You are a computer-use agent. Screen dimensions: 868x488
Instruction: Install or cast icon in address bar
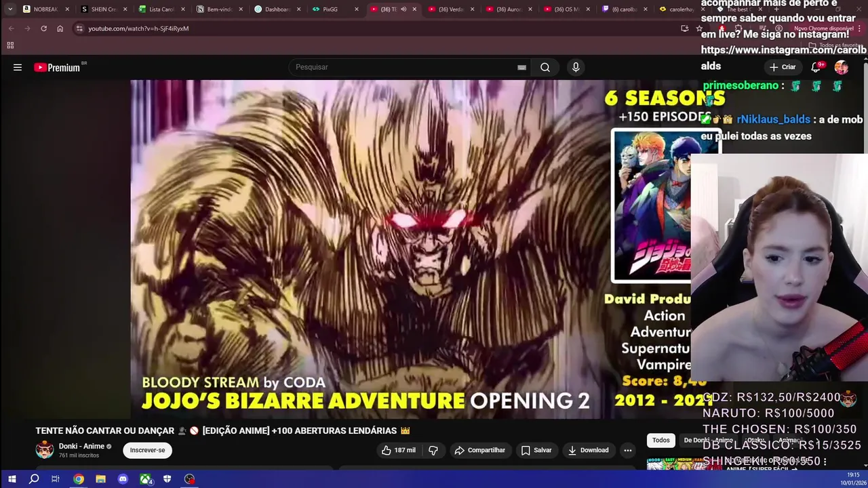[x=684, y=28]
